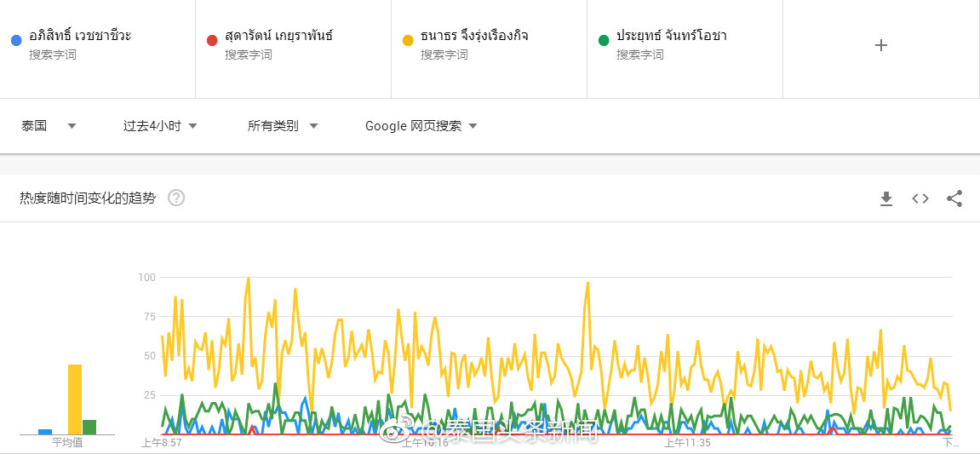Click the 热度随时间变化的趋势 heading

(88, 198)
